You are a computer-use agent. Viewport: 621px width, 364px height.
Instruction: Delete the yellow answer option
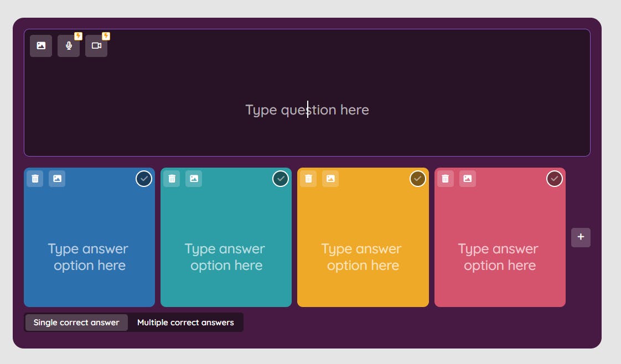(308, 179)
